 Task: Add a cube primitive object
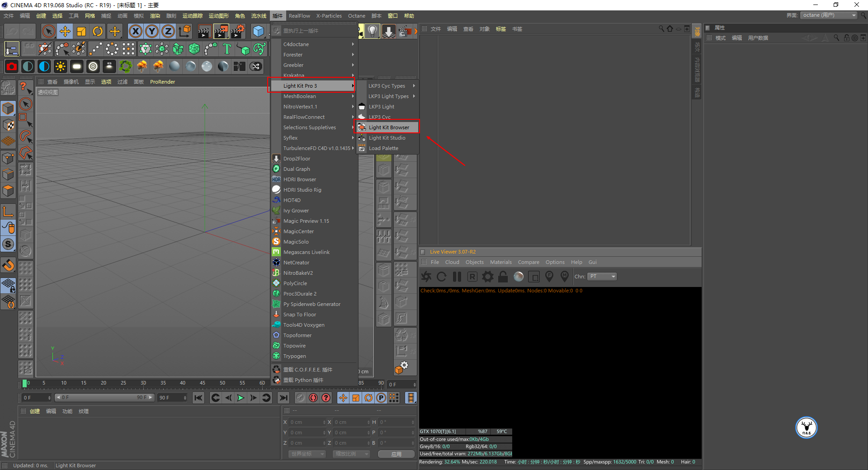[x=259, y=31]
